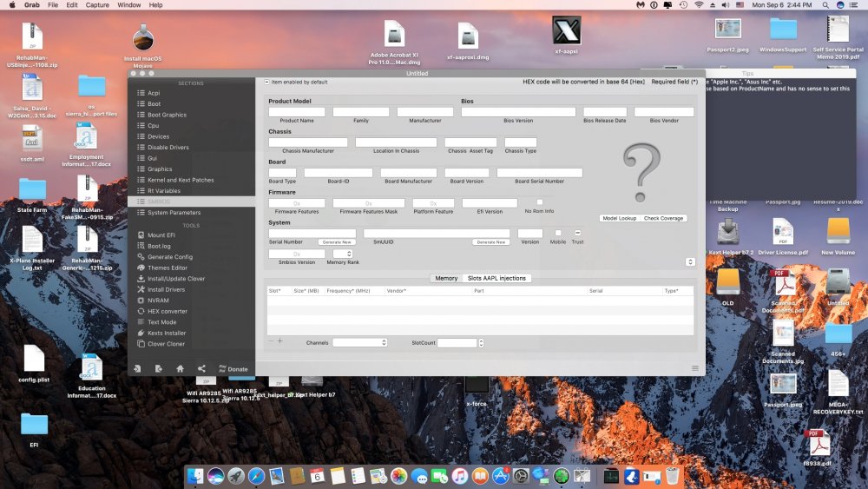Open the Capture menu
The image size is (868, 489).
[97, 5]
